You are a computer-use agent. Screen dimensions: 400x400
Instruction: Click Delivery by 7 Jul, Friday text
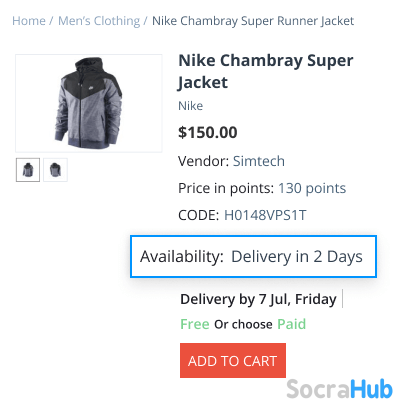pos(258,299)
